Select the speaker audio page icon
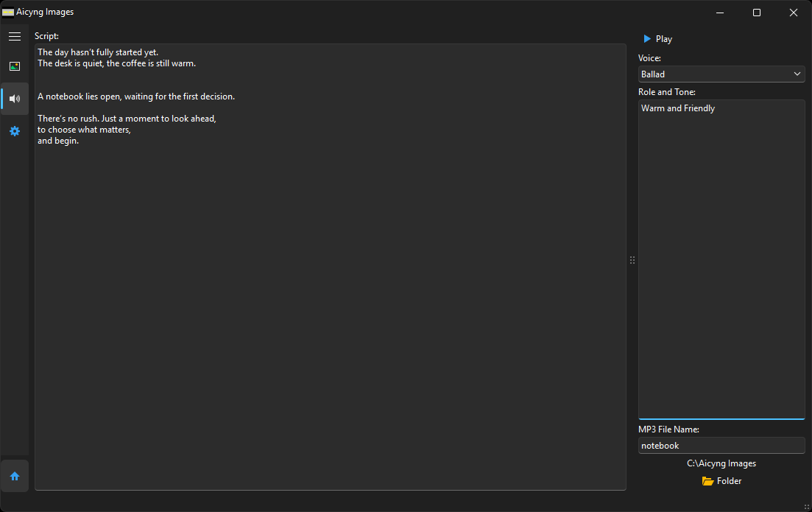Viewport: 812px width, 512px height. tap(15, 99)
